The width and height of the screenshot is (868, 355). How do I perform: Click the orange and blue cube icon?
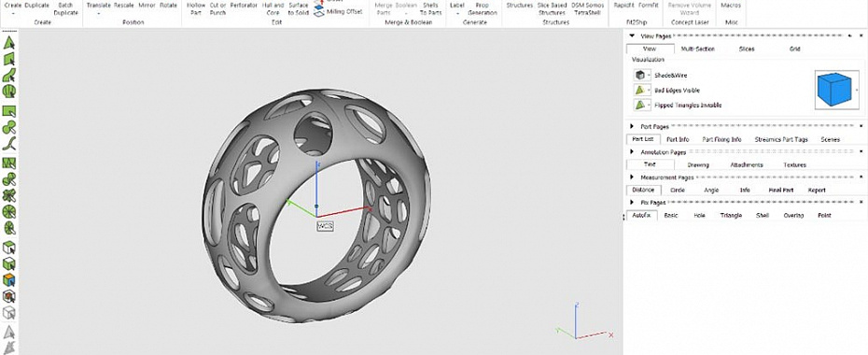(8, 280)
